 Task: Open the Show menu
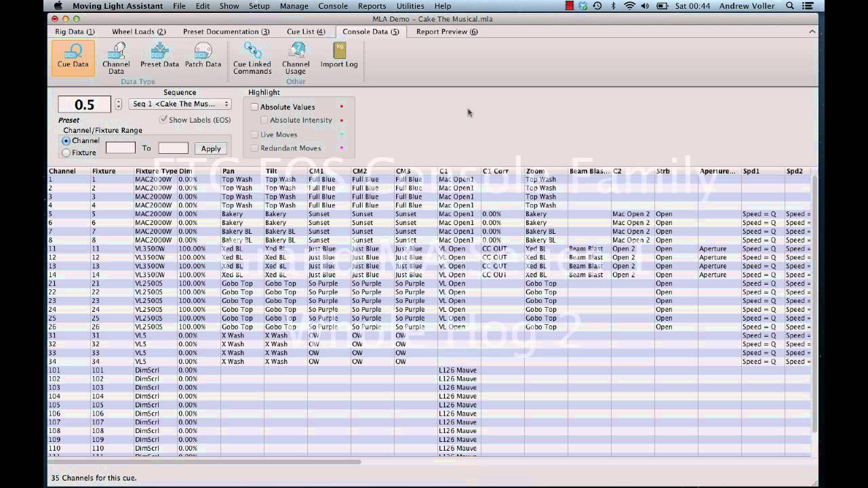[x=229, y=6]
